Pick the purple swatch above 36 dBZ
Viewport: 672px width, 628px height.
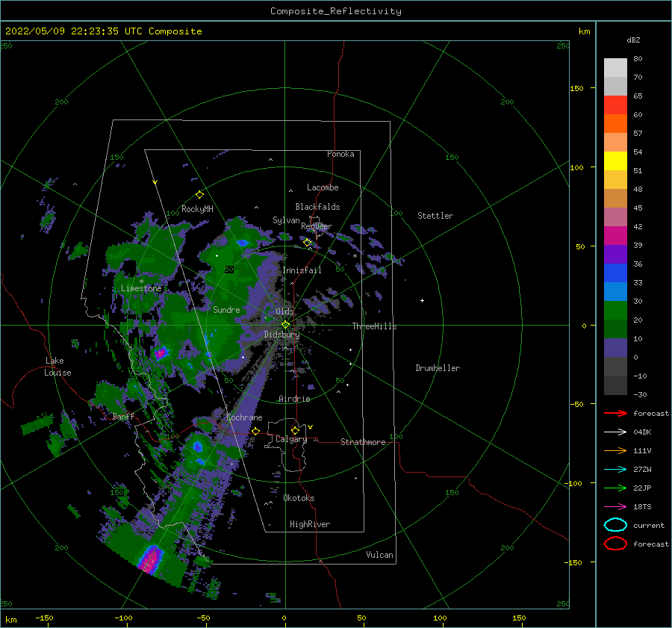point(615,254)
